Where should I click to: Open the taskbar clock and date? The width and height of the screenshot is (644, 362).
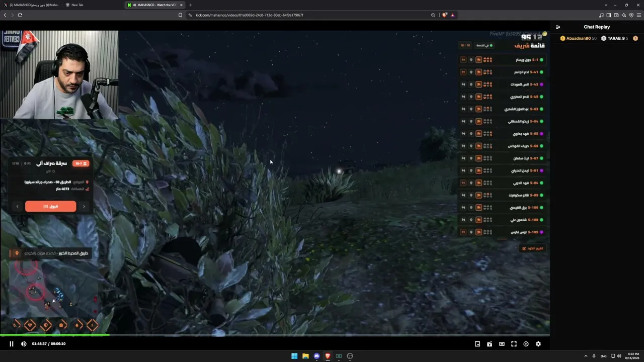[x=632, y=356]
